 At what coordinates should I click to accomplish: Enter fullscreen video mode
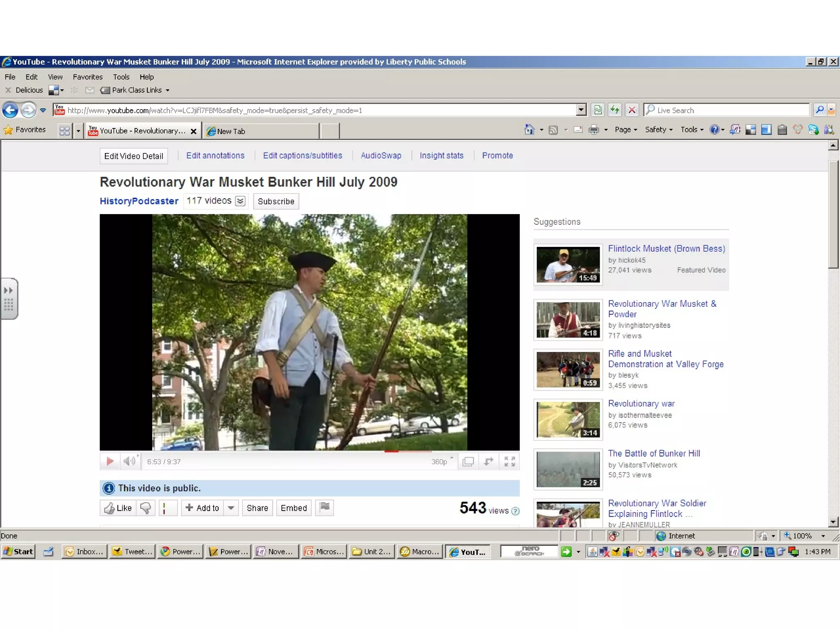(509, 461)
